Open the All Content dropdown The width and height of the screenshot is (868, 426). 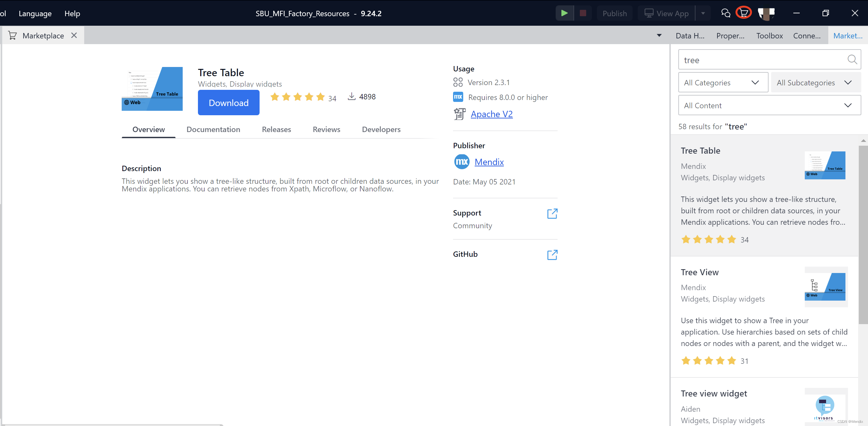[x=769, y=105]
